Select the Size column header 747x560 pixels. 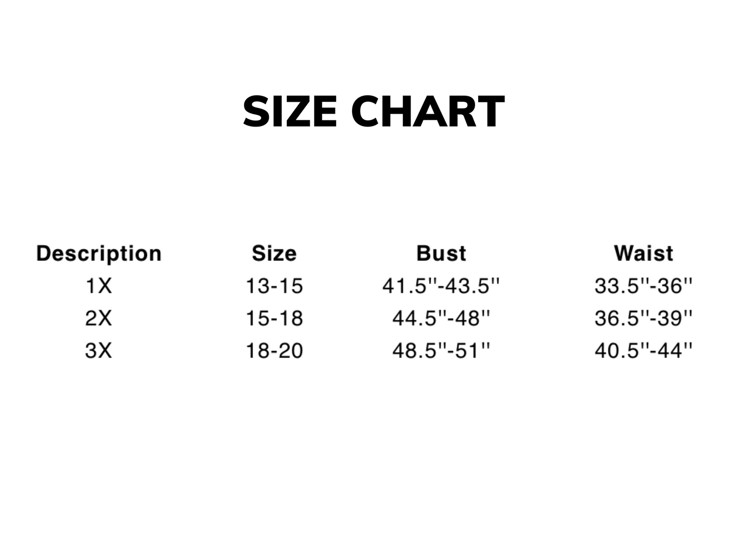[274, 254]
